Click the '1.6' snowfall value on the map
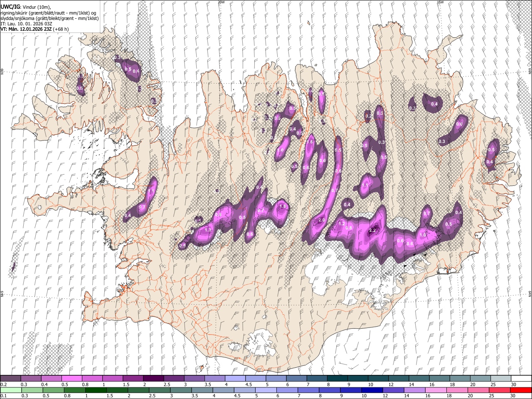 pos(309,142)
